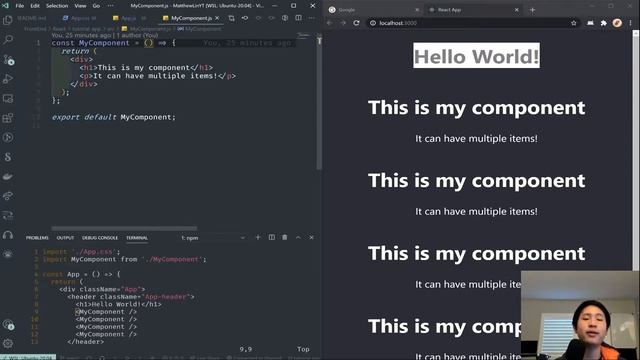Click the split editor icon
The width and height of the screenshot is (640, 360).
299,18
